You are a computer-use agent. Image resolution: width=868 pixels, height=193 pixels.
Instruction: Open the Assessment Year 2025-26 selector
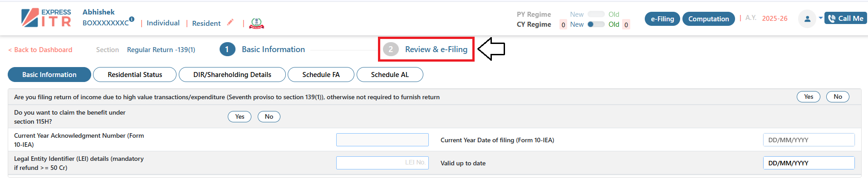pyautogui.click(x=775, y=19)
